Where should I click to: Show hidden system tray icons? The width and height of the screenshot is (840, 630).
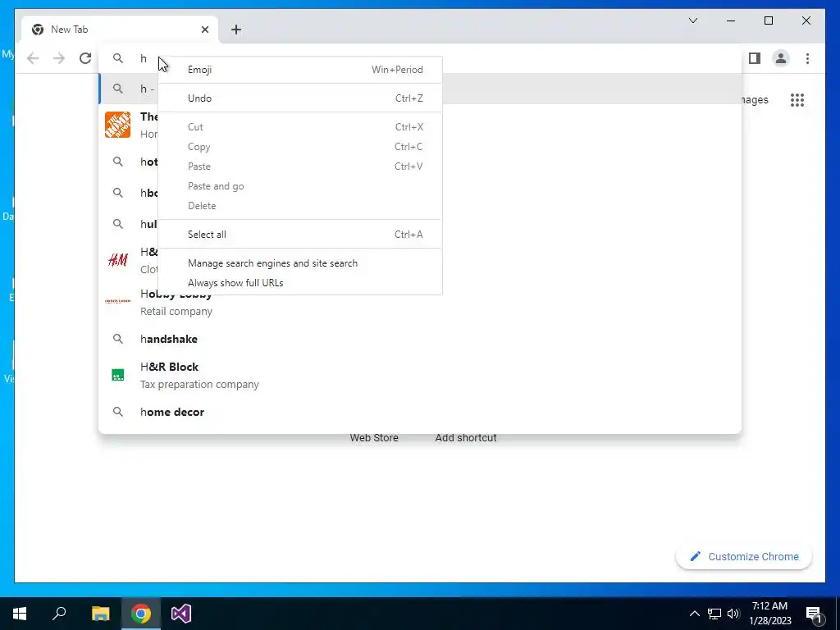tap(694, 614)
